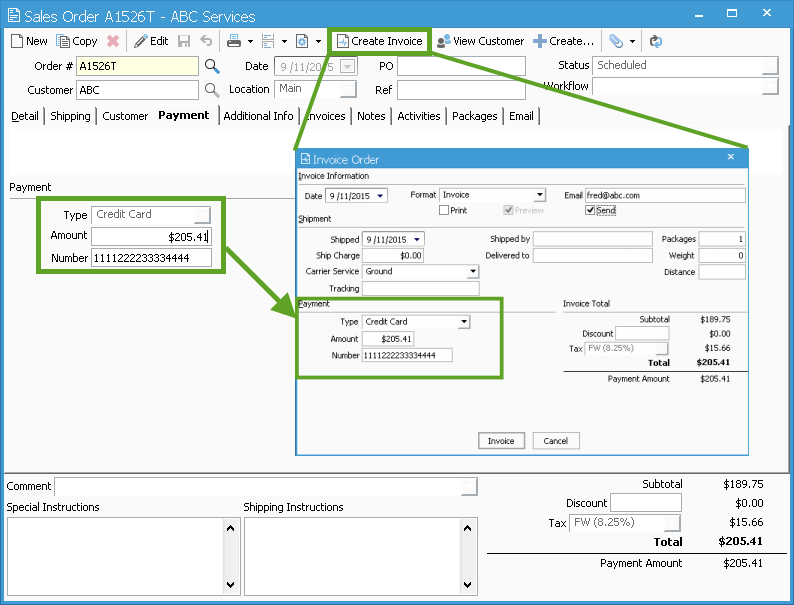Open sales order payment Type dropdown
The height and width of the screenshot is (605, 794).
coord(203,215)
